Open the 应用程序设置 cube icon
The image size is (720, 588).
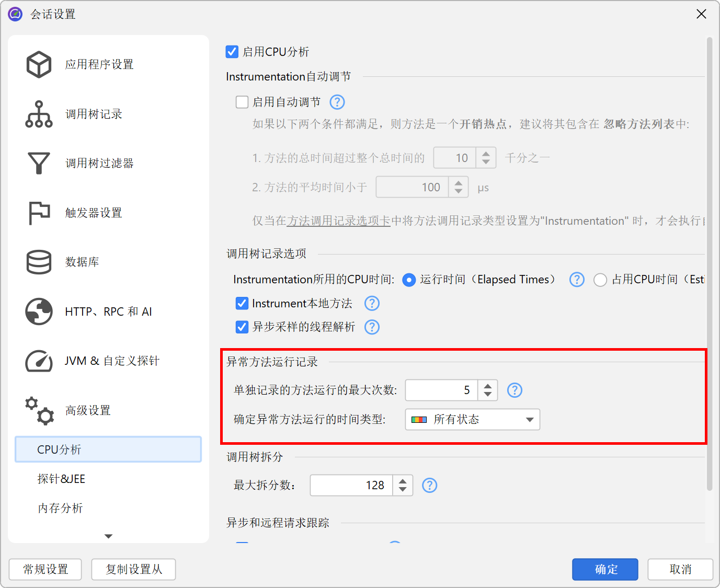tap(39, 64)
